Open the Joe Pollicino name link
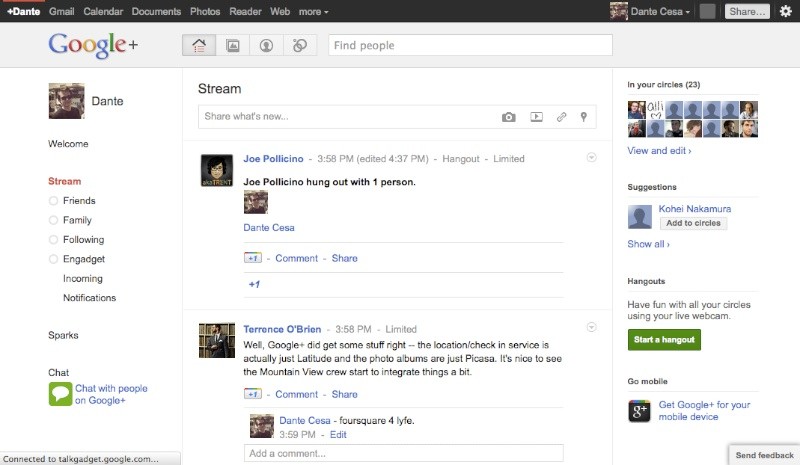The height and width of the screenshot is (465, 800). 273,159
